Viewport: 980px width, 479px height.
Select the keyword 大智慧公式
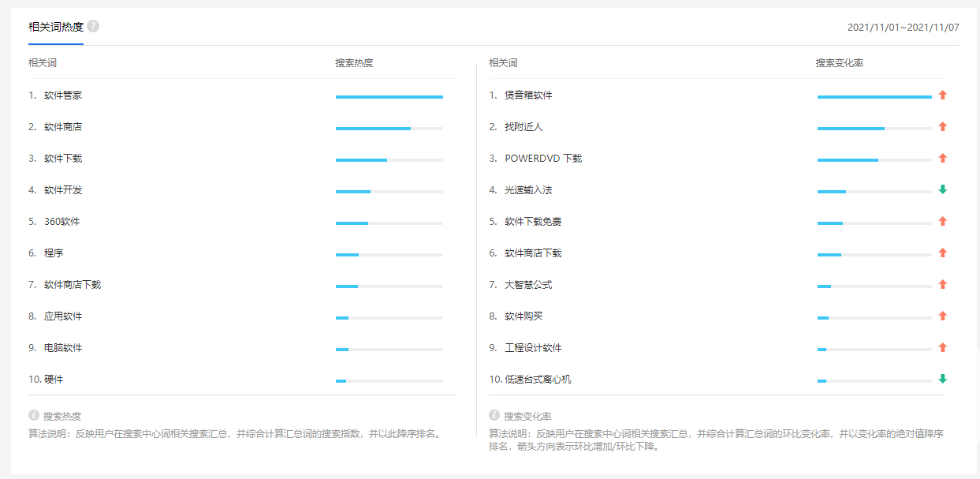point(530,284)
